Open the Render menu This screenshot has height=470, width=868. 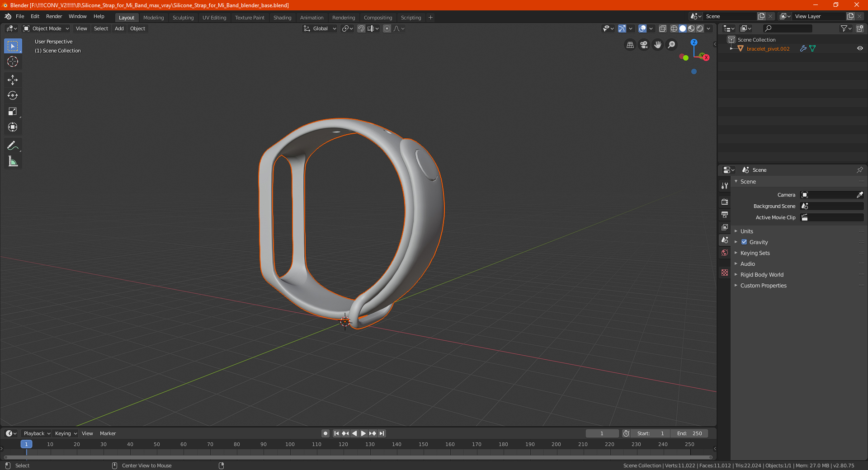[x=54, y=16]
